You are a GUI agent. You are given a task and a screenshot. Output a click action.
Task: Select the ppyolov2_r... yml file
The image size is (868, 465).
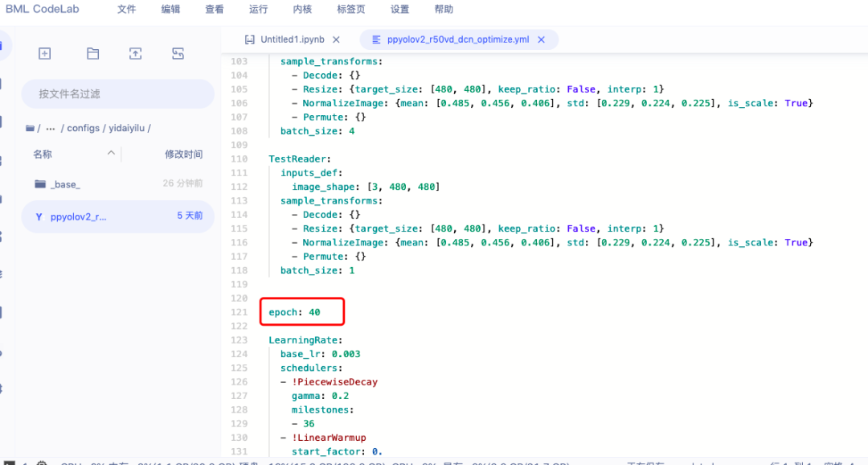point(118,216)
